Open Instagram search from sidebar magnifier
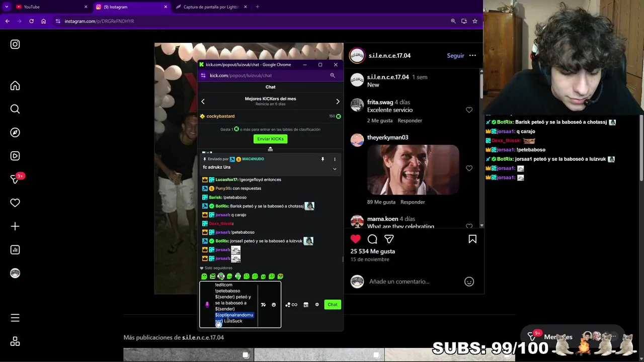The width and height of the screenshot is (644, 362). (15, 109)
